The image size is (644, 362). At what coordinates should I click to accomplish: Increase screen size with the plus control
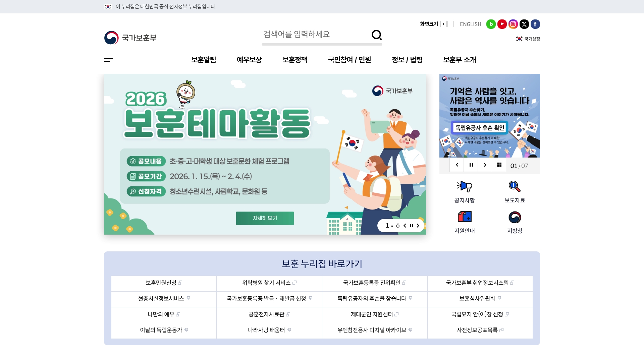click(x=443, y=24)
